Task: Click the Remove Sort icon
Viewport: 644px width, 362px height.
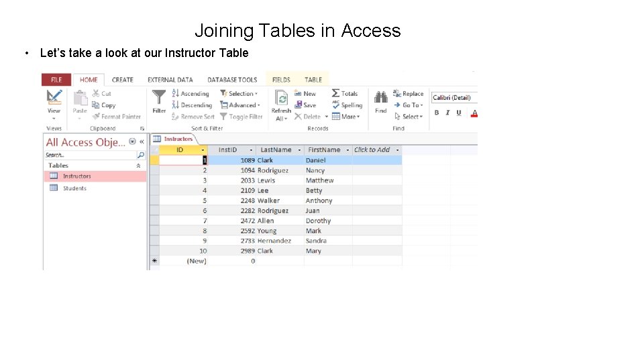Action: click(175, 117)
